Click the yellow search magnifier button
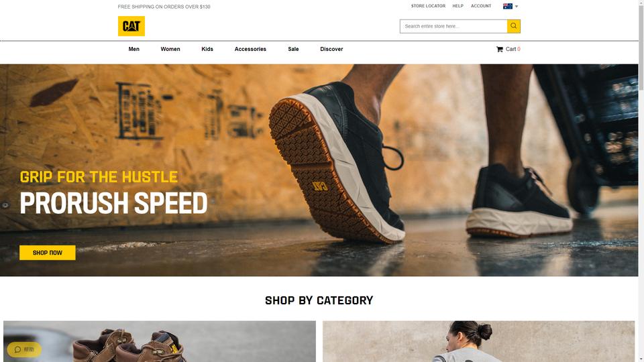644x362 pixels. 513,26
